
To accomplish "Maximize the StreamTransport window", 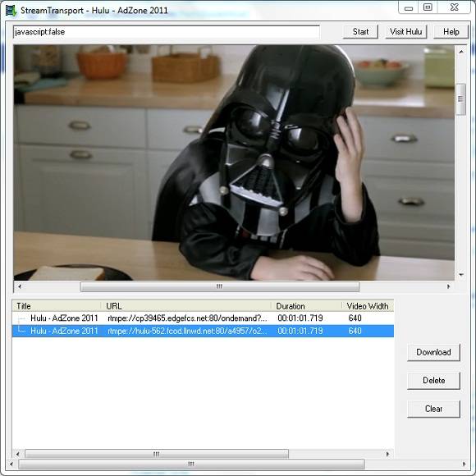I will pyautogui.click(x=428, y=7).
